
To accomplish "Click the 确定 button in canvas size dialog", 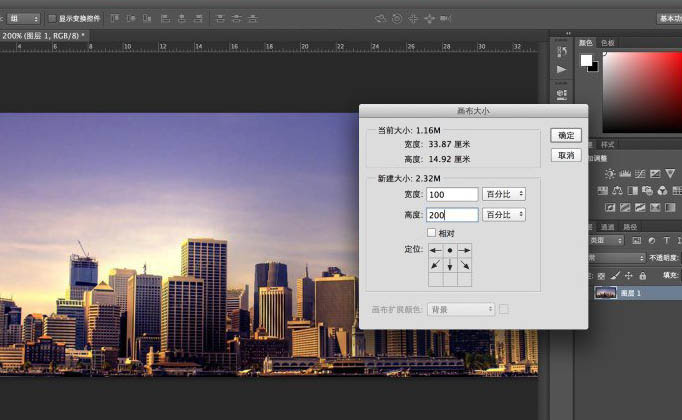I will (x=565, y=135).
